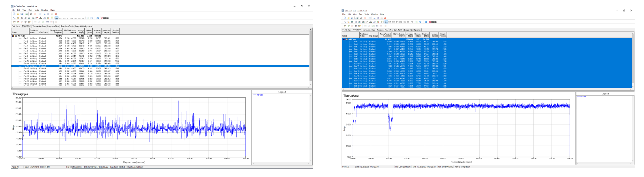Image resolution: width=644 pixels, height=177 pixels.
Task: Select the Pair 2 row in right window
Action: pyautogui.click(x=487, y=44)
